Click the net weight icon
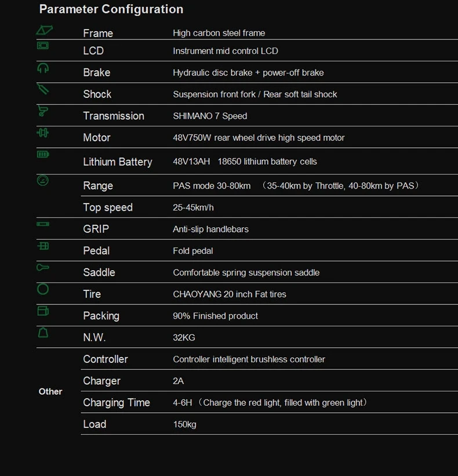Viewport: 458px width, 476px height. (43, 332)
